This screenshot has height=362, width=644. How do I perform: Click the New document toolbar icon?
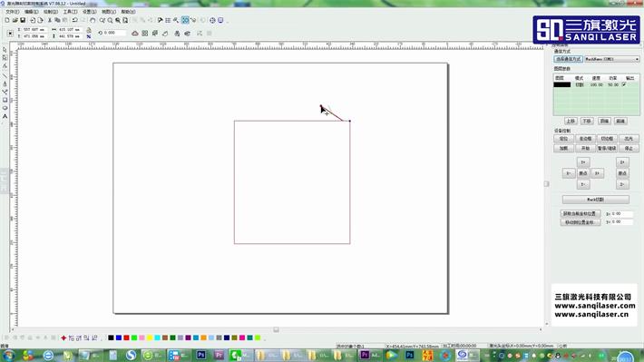tap(7, 20)
